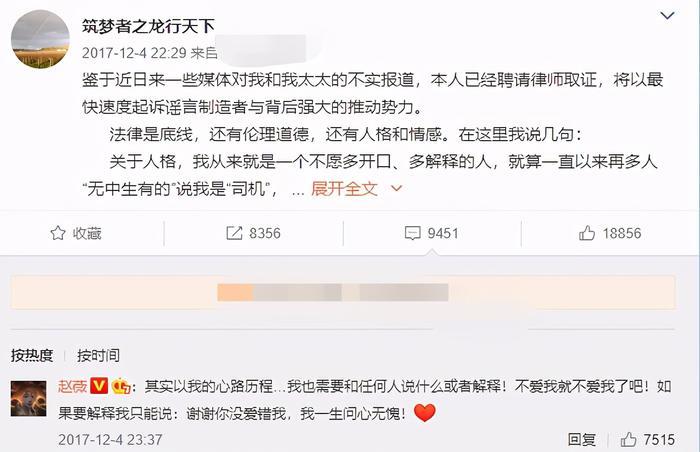Click 回复 to reply to comment
700x452 pixels.
pos(582,439)
